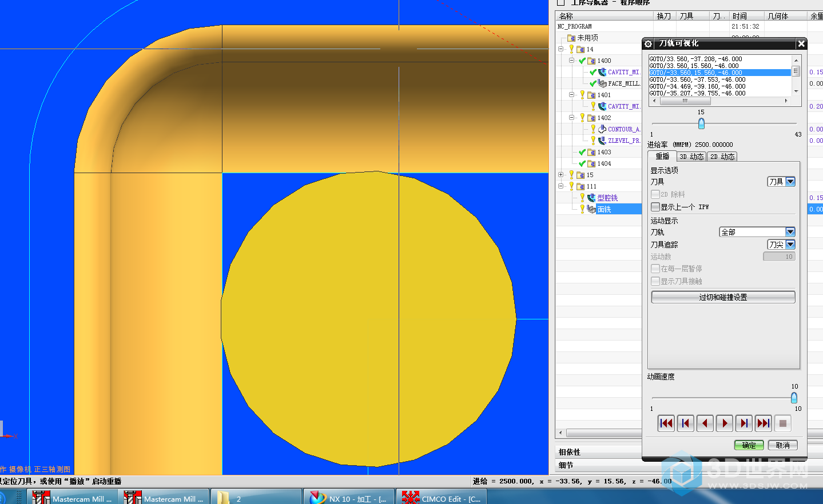Viewport: 823px width, 504px height.
Task: Open 过切和碰撞设置 settings
Action: click(723, 297)
